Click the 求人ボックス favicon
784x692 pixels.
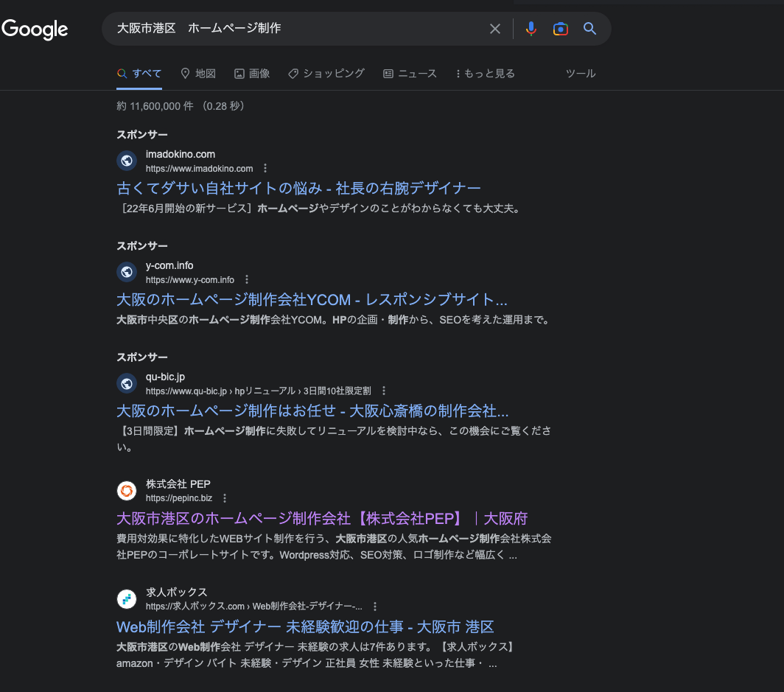[x=127, y=599]
